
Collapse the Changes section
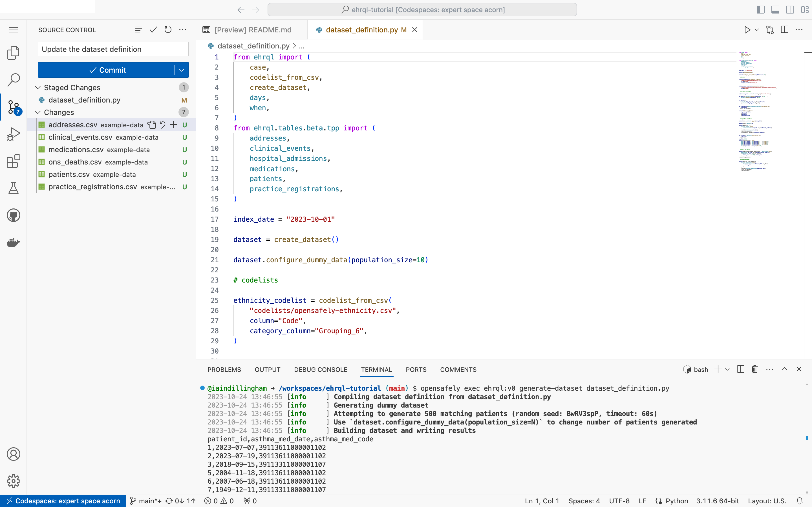(39, 112)
